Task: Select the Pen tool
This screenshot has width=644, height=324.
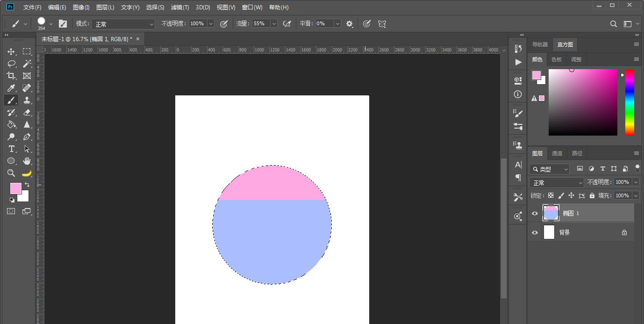Action: (x=27, y=137)
